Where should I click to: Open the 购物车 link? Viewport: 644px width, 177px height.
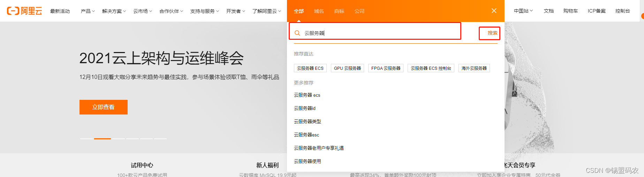[x=571, y=11]
